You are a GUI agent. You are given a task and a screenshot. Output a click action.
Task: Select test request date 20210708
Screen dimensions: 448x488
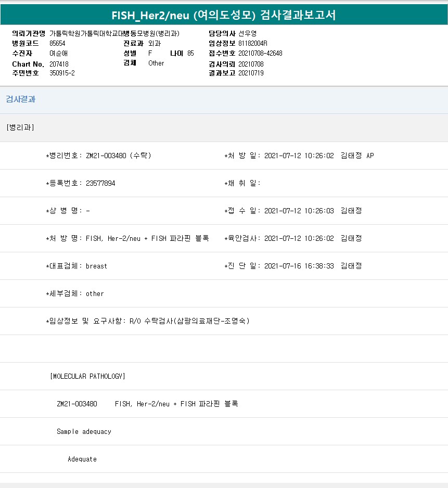coord(251,64)
